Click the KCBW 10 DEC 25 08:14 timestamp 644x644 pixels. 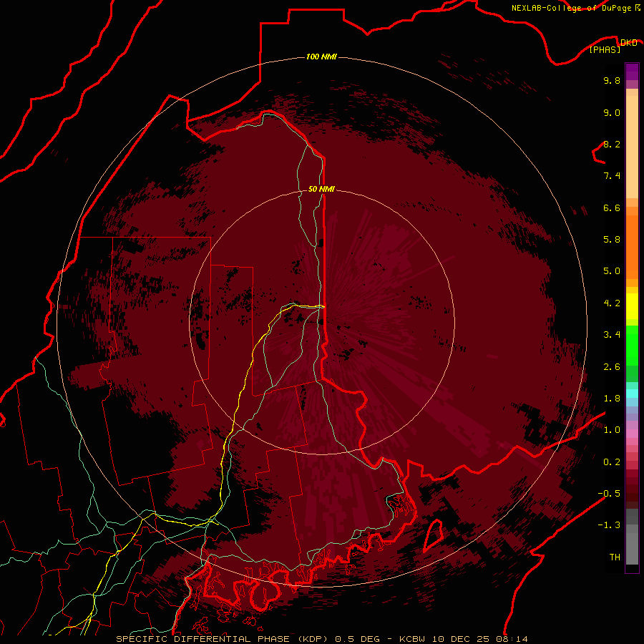463,639
